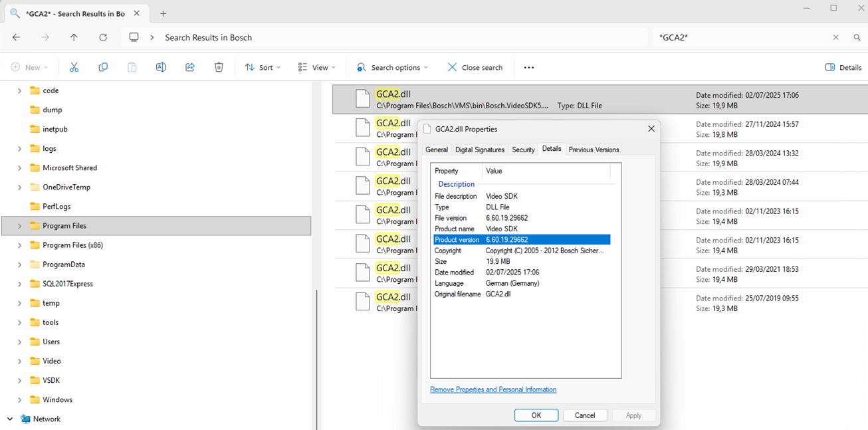
Task: Click Close search in the toolbar
Action: pos(475,66)
